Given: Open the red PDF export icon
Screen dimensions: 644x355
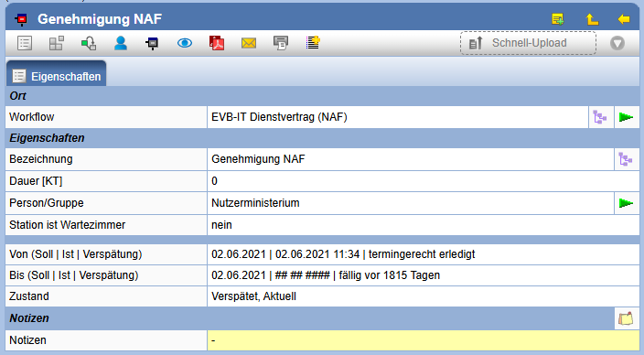Looking at the screenshot, I should [217, 43].
